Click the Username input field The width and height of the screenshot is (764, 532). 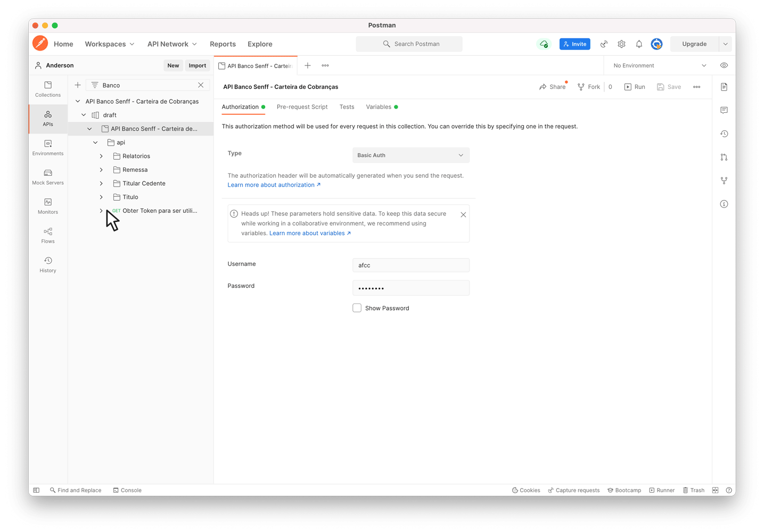pyautogui.click(x=410, y=265)
